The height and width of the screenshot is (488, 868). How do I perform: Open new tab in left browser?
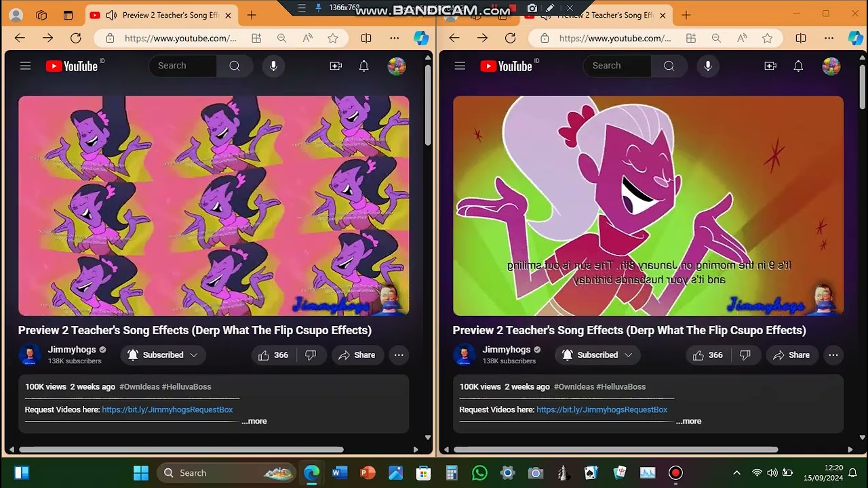click(x=252, y=15)
